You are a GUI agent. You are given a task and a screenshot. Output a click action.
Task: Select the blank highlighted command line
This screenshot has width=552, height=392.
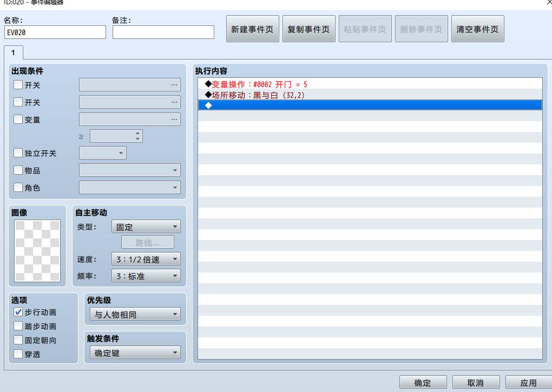pyautogui.click(x=370, y=105)
